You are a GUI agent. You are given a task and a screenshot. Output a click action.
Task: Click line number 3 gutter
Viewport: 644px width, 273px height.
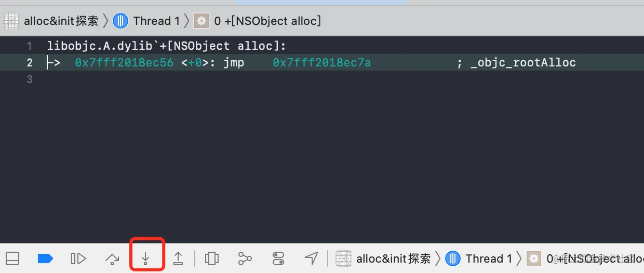30,79
